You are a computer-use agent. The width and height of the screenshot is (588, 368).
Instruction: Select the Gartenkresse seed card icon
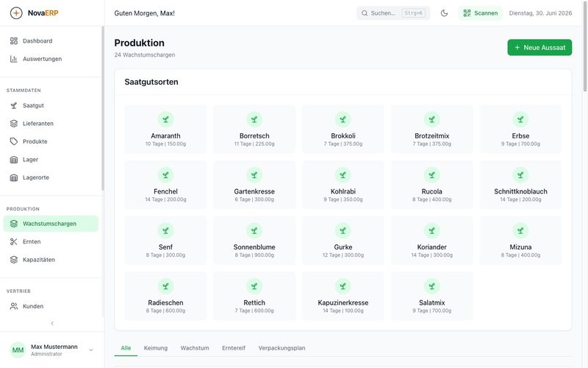click(x=254, y=175)
